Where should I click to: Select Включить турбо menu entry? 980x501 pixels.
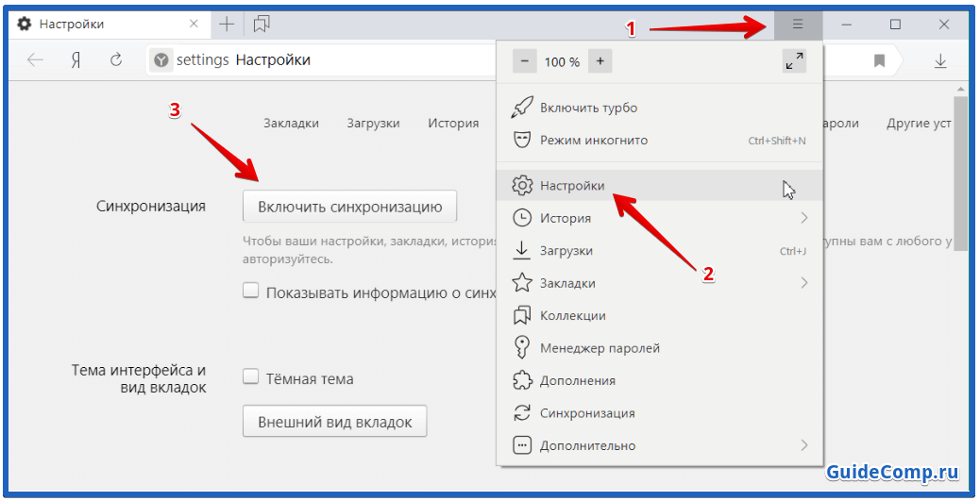coord(659,108)
